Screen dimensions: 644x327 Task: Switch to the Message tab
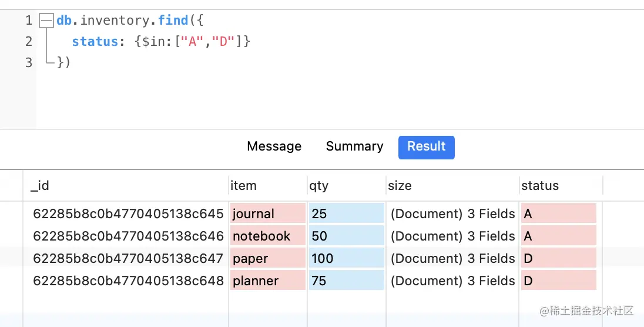point(274,146)
